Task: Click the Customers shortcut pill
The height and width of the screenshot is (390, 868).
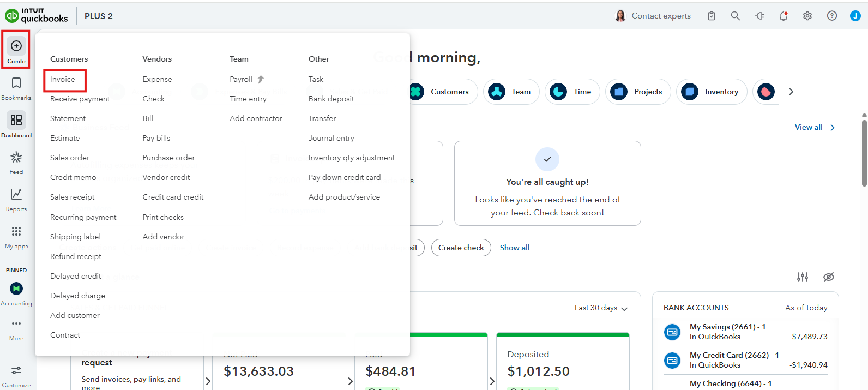Action: pos(443,92)
